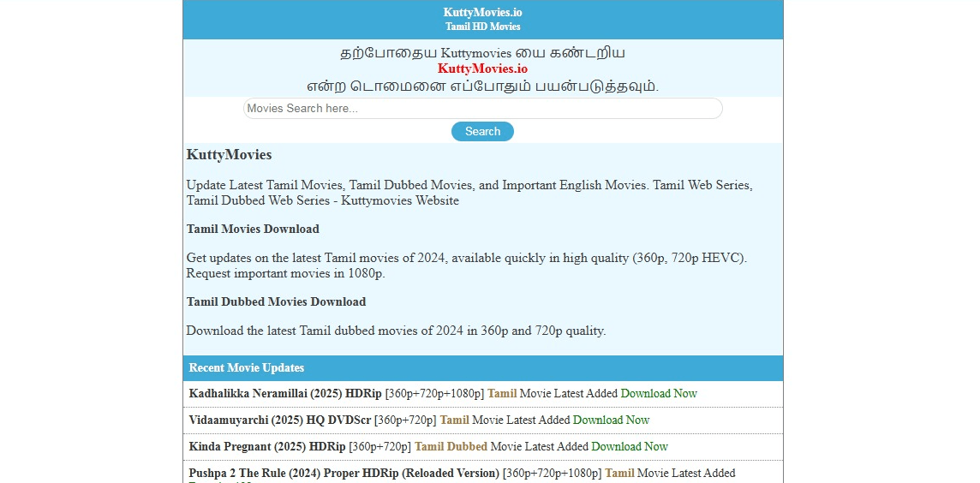Open Pushpa 2 The Rule Proper HDRip entry
980x483 pixels.
point(344,474)
